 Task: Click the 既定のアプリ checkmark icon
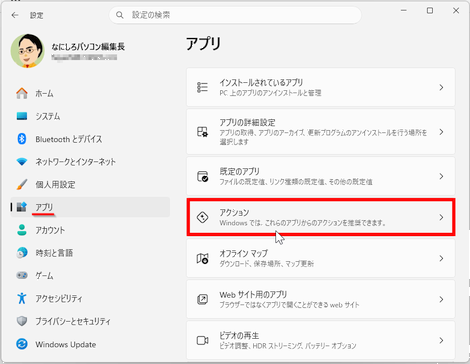pyautogui.click(x=202, y=176)
